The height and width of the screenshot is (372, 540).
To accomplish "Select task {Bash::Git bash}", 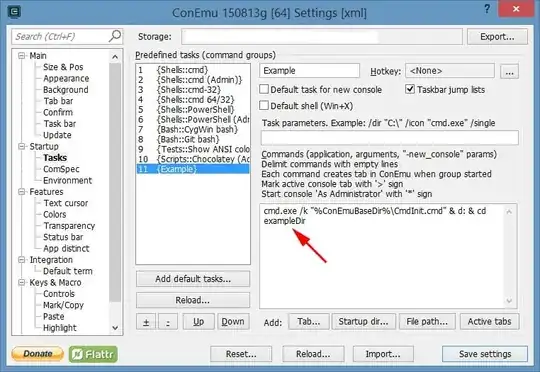I will click(x=193, y=139).
